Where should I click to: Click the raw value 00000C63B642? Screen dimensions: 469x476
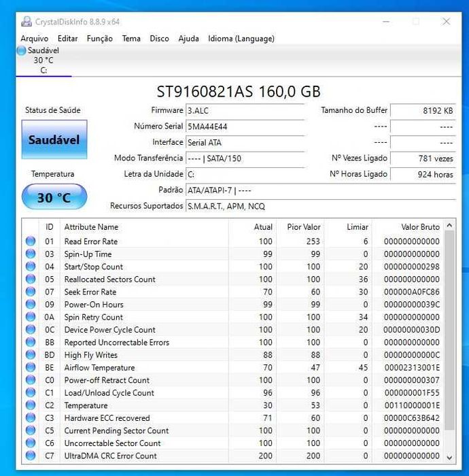(412, 418)
